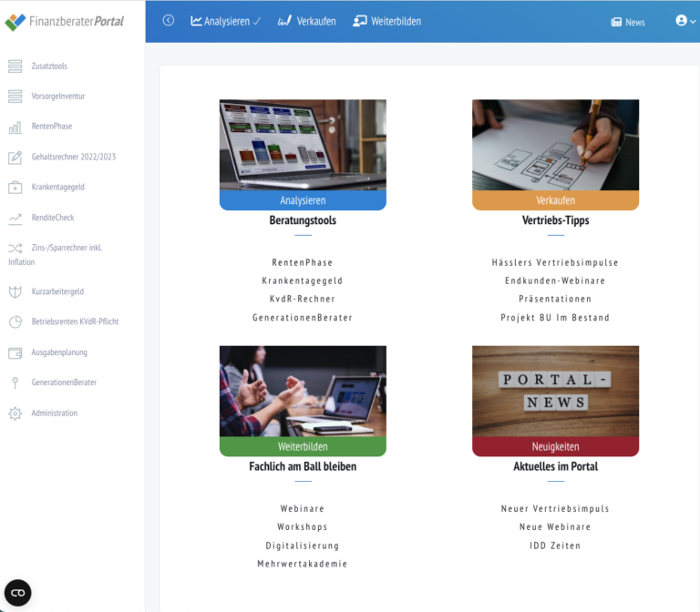
Task: Click the News newspaper icon
Action: coord(616,22)
